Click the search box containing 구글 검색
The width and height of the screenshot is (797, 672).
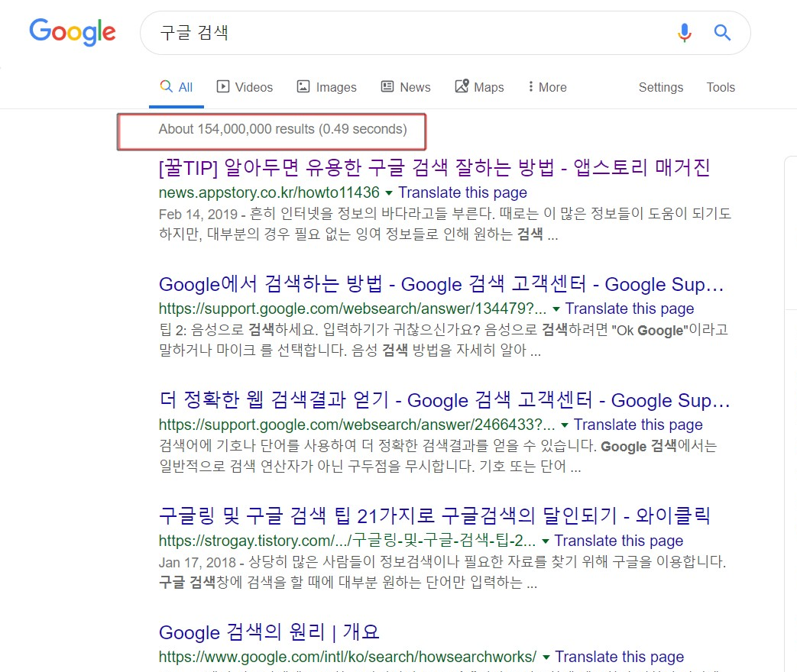pos(445,33)
